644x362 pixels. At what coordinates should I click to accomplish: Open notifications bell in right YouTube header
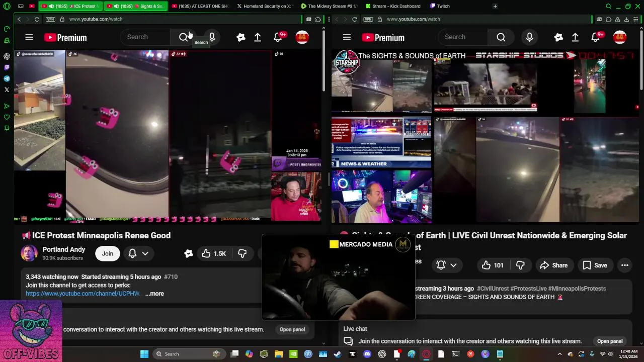click(595, 37)
